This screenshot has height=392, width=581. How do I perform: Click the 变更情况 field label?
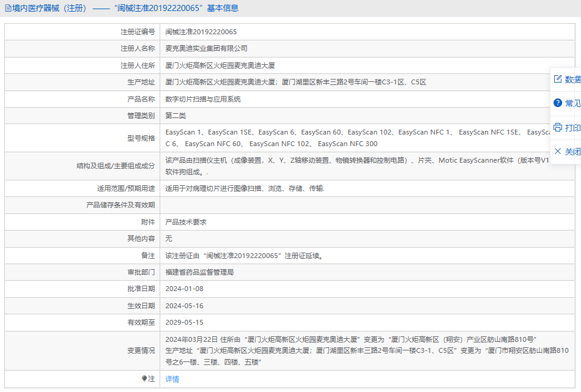[141, 350]
